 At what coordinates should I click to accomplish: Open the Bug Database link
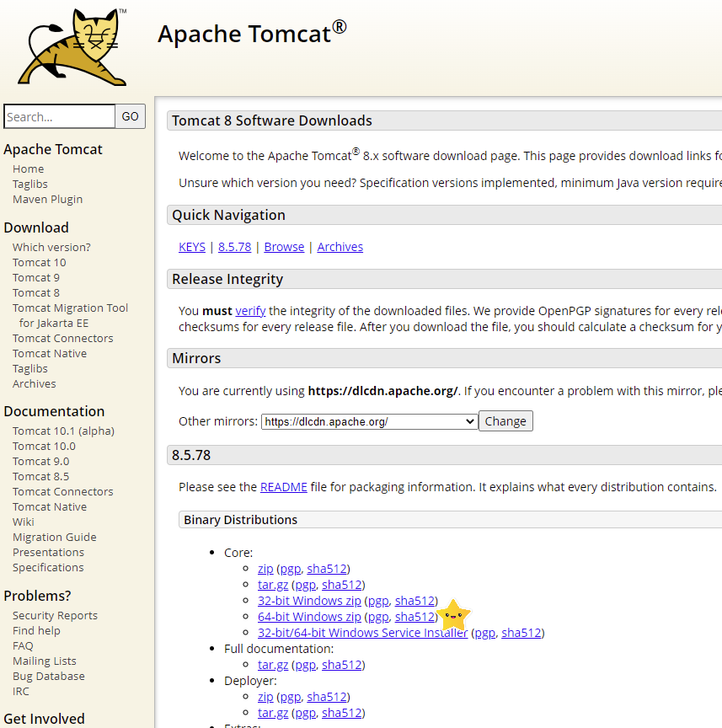coord(49,677)
